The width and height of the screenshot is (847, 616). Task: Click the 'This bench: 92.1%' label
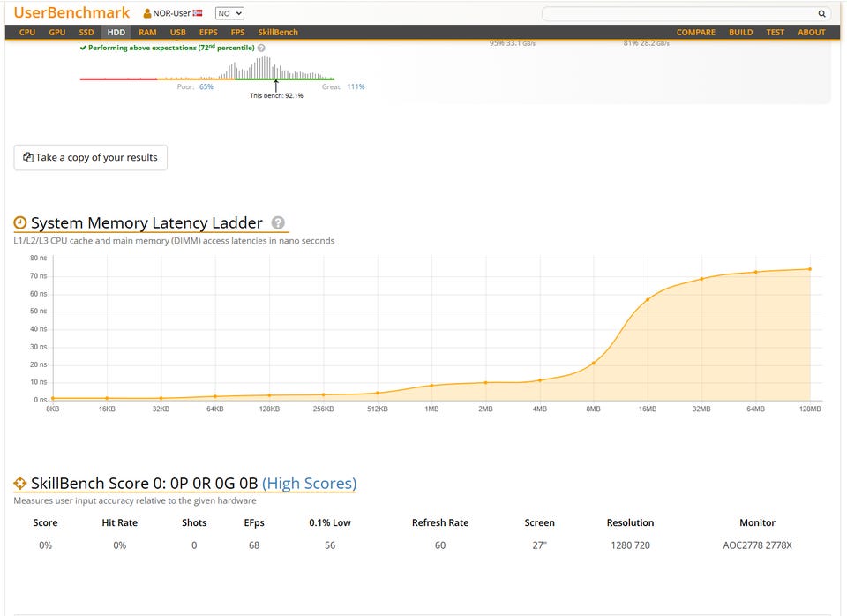(x=276, y=95)
